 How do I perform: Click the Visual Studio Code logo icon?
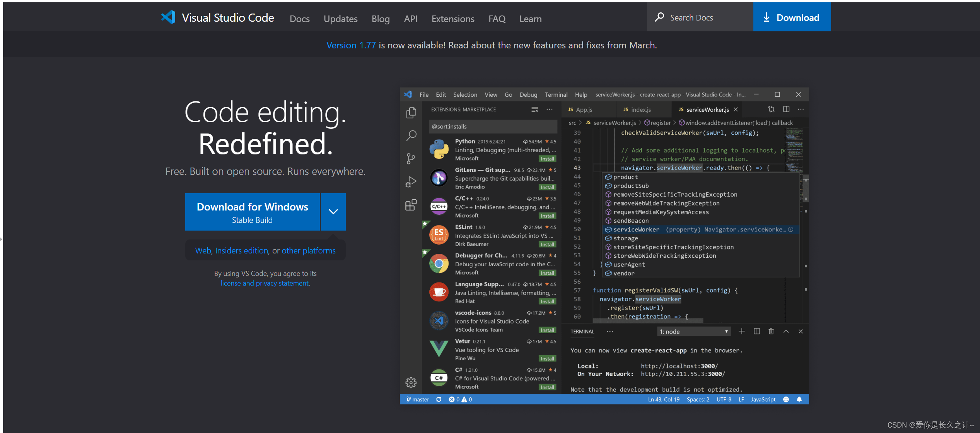[x=168, y=17]
